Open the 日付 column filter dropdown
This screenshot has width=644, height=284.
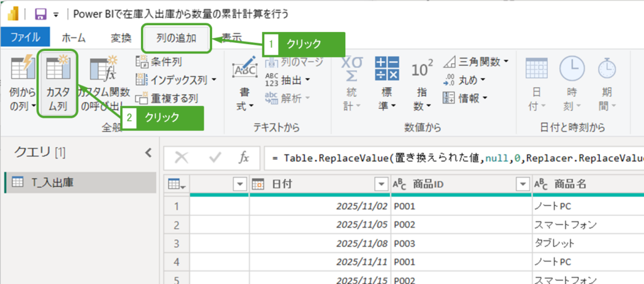[380, 184]
